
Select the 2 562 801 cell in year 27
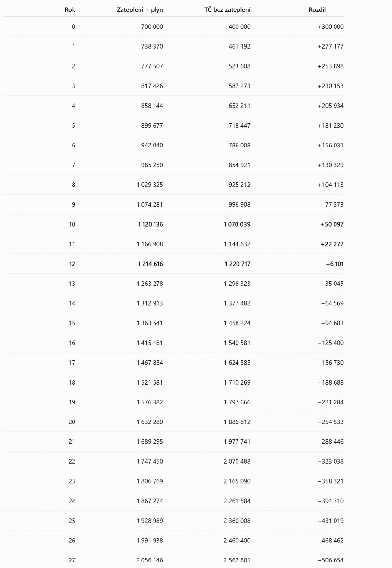237,560
